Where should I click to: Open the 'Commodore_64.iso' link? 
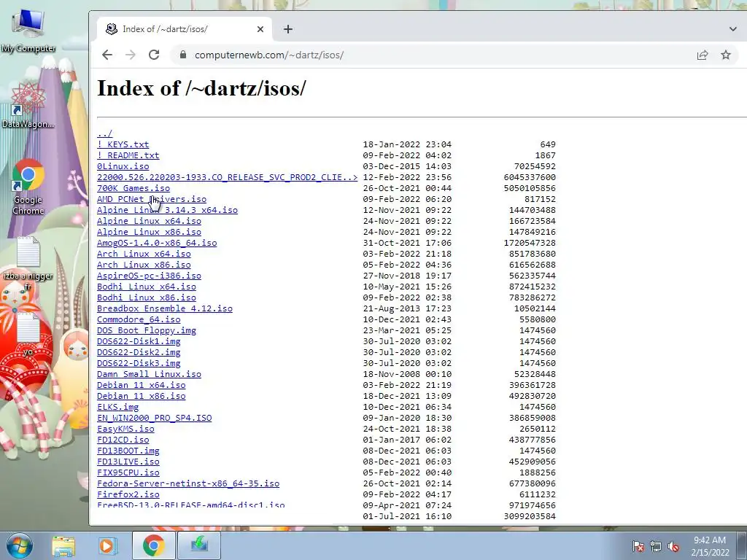[139, 319]
